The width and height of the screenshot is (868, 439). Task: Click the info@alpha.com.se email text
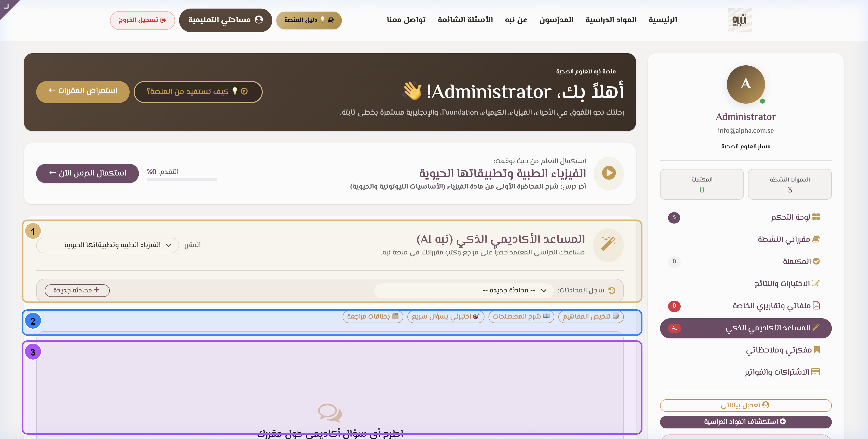[x=745, y=130]
